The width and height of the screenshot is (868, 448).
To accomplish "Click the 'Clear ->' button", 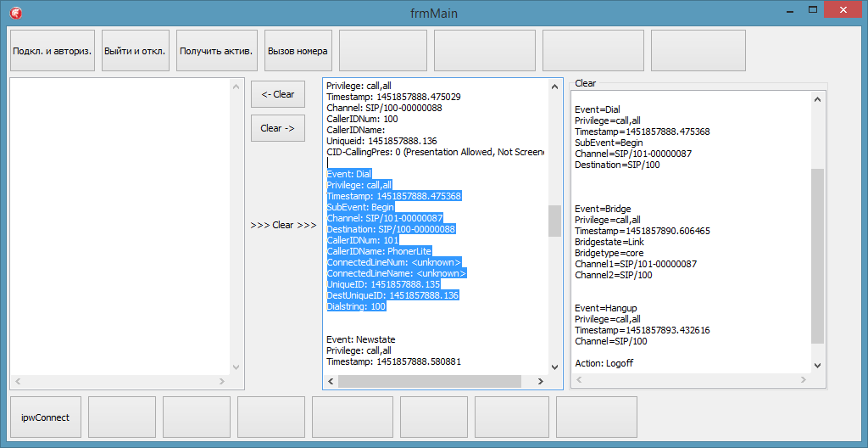I will coord(278,128).
